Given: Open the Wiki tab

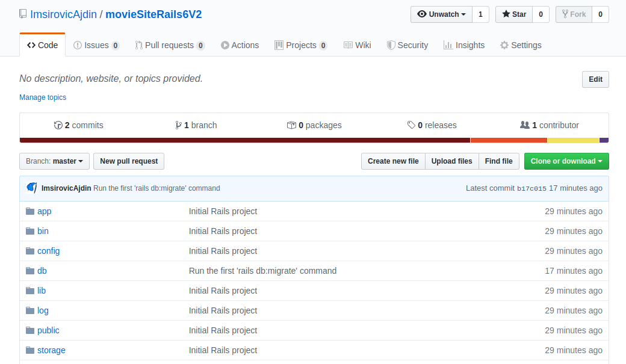Looking at the screenshot, I should tap(358, 45).
